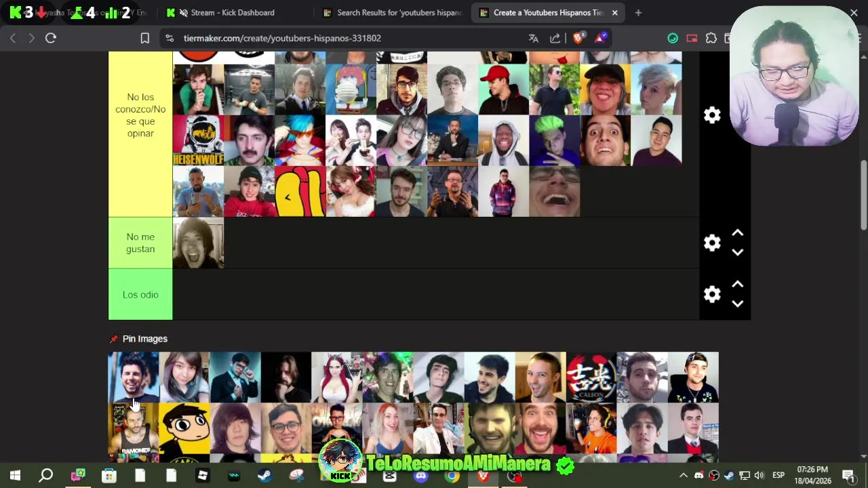
Task: Click the 'No los conozco/No se que opinar' label
Action: click(x=140, y=115)
